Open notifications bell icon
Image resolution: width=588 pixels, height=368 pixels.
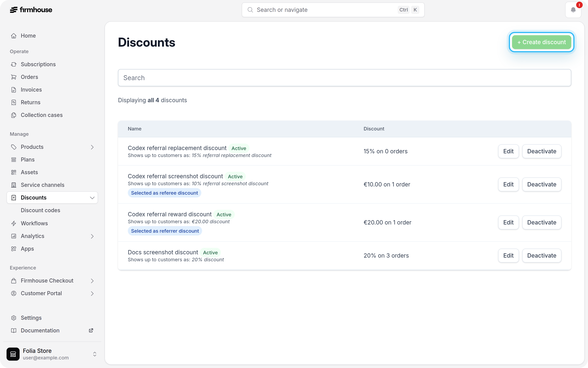[573, 10]
